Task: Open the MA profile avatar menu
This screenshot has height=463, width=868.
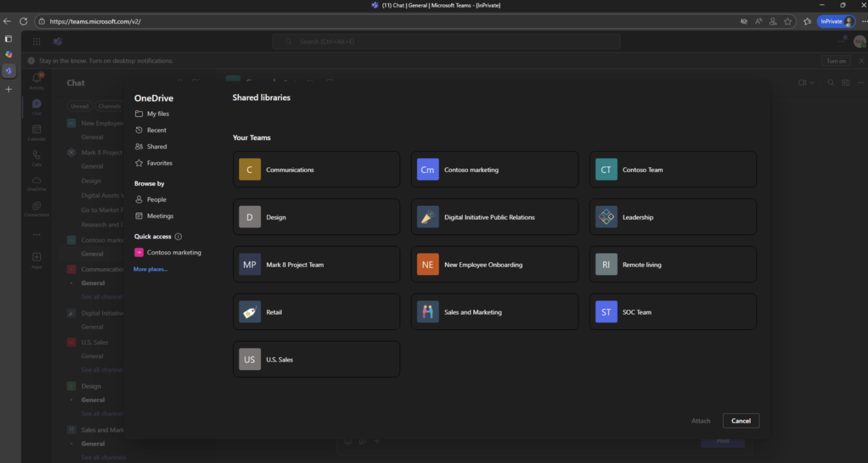Action: point(860,41)
